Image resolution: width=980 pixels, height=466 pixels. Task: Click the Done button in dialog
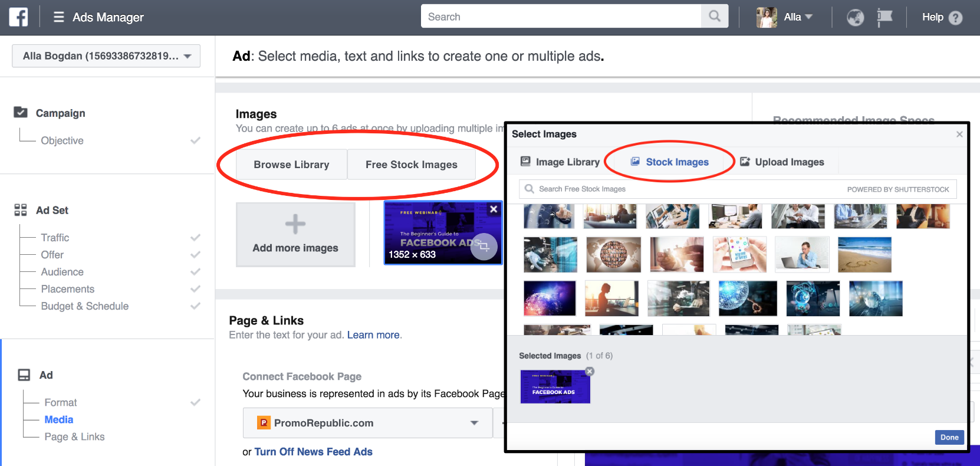point(949,437)
